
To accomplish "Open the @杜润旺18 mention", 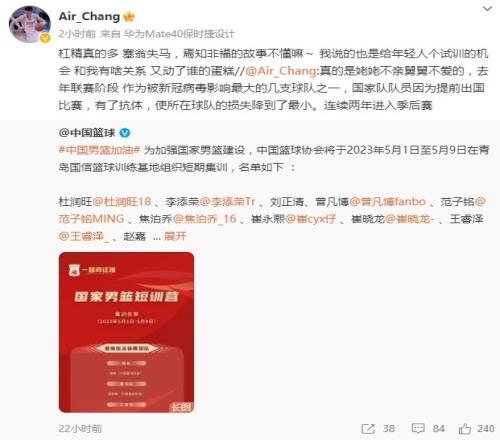I will 121,202.
